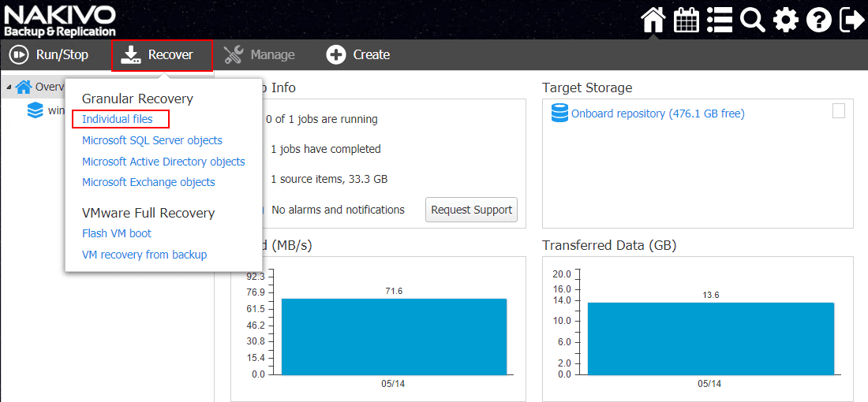Viewport: 868px width, 402px height.
Task: Go to the Home dashboard icon
Action: (x=653, y=20)
